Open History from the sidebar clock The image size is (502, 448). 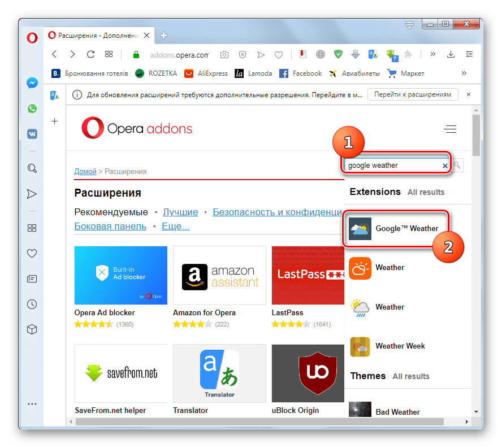tap(32, 304)
